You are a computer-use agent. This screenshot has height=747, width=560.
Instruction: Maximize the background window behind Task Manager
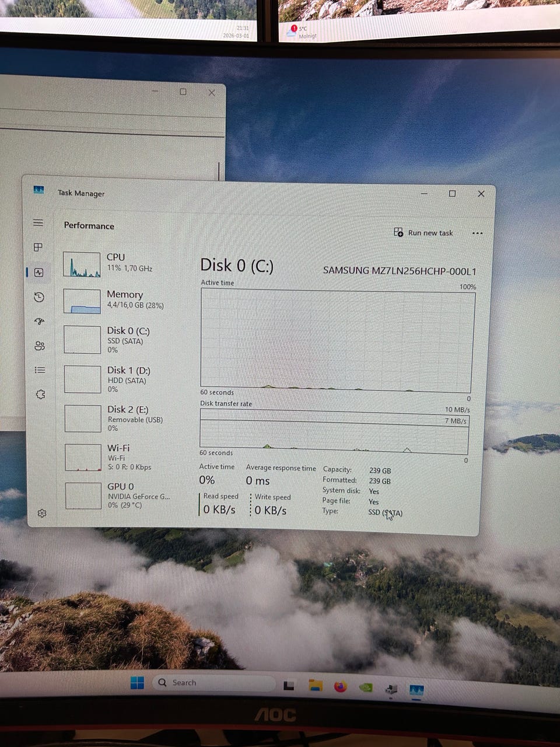pos(183,92)
